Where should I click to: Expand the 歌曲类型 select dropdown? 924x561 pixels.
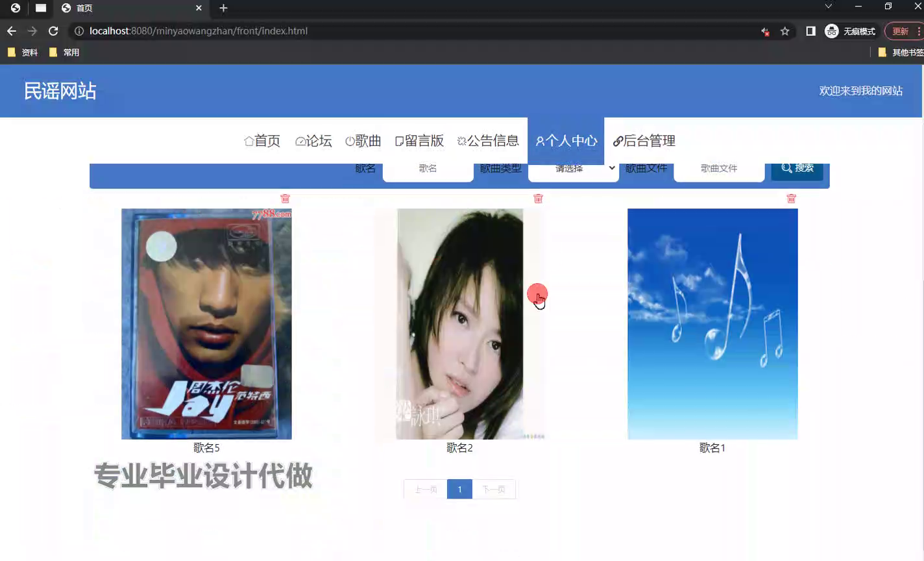tap(574, 169)
